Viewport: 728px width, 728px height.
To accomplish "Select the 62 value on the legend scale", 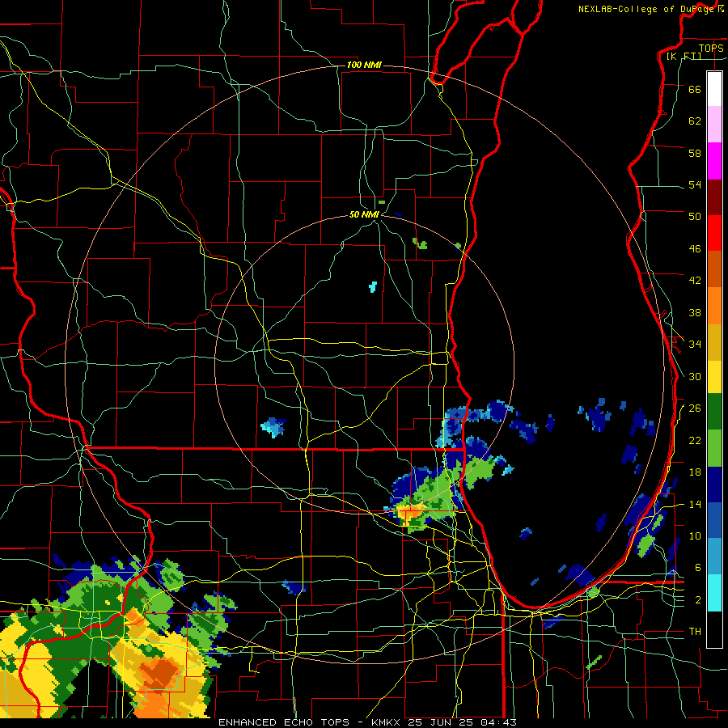I will coord(695,121).
